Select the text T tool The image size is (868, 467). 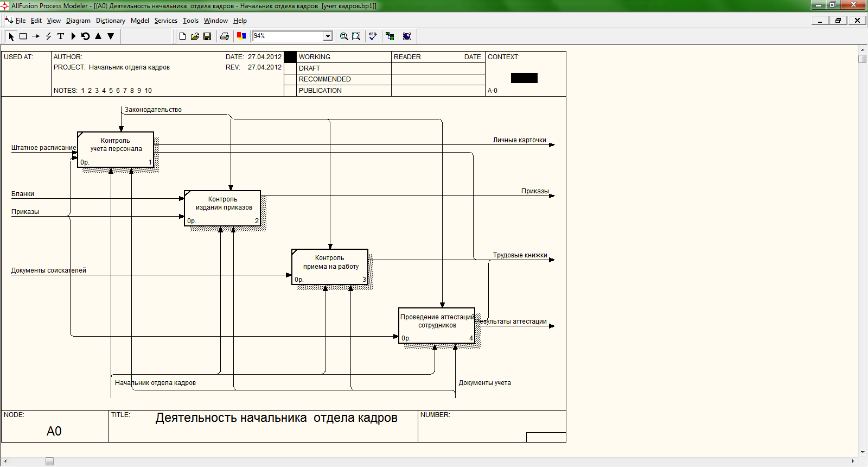pyautogui.click(x=61, y=36)
